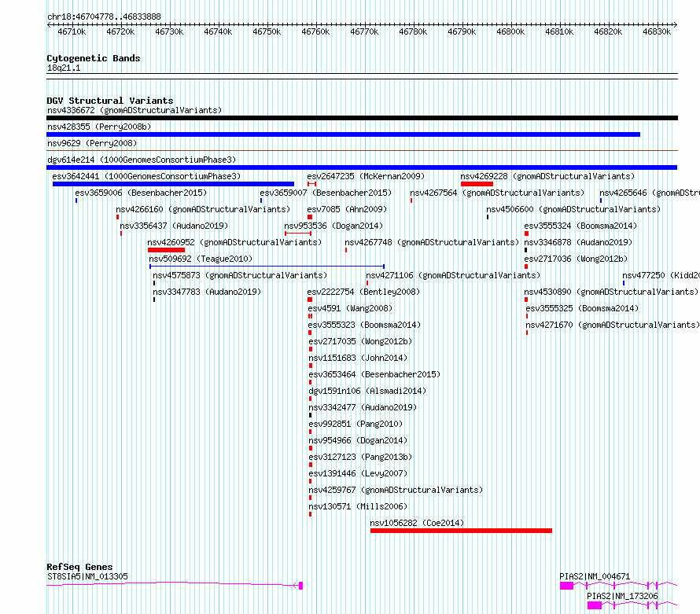Open nsv4260952 gnomAD variant label
The image size is (700, 614).
[x=234, y=242]
